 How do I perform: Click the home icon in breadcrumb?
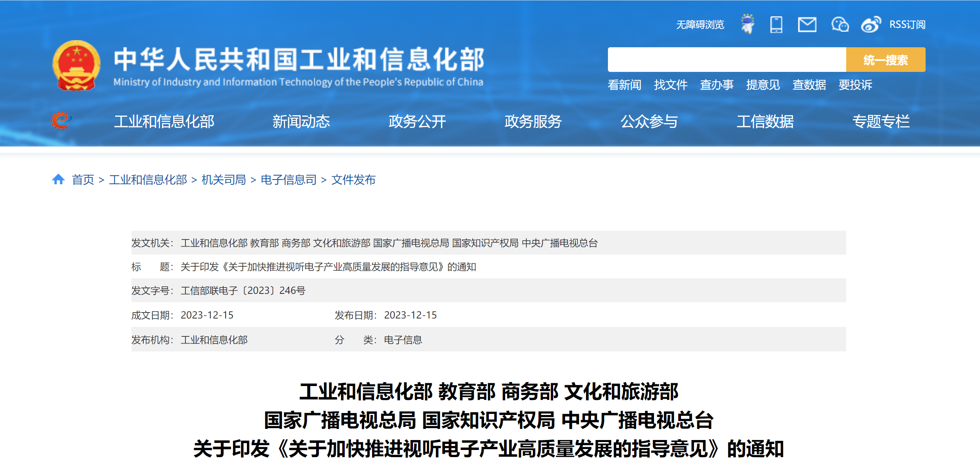click(x=58, y=180)
